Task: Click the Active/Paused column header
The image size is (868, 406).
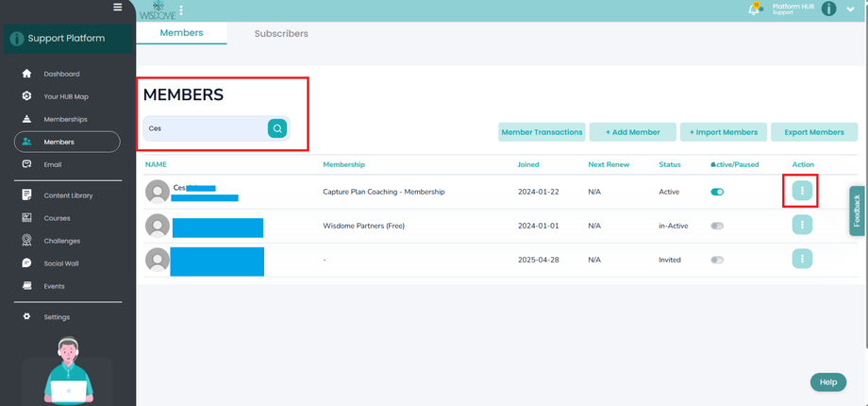Action: (x=735, y=164)
